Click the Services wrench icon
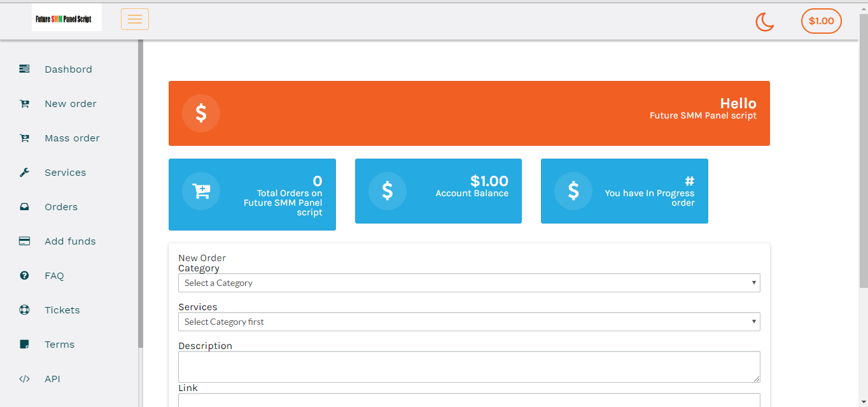868x407 pixels. coord(24,173)
